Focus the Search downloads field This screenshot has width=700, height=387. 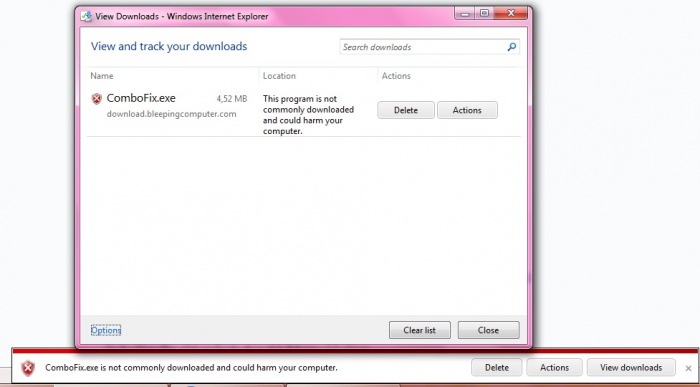429,47
